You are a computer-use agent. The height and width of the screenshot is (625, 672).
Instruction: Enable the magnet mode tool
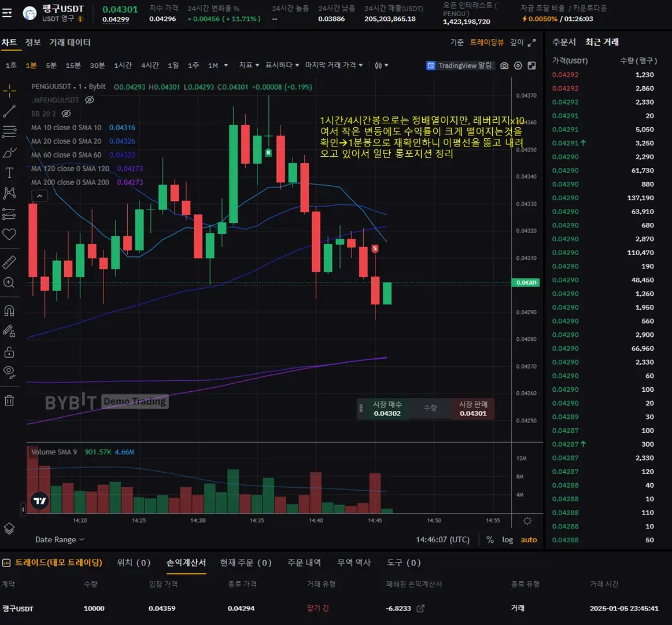9,311
